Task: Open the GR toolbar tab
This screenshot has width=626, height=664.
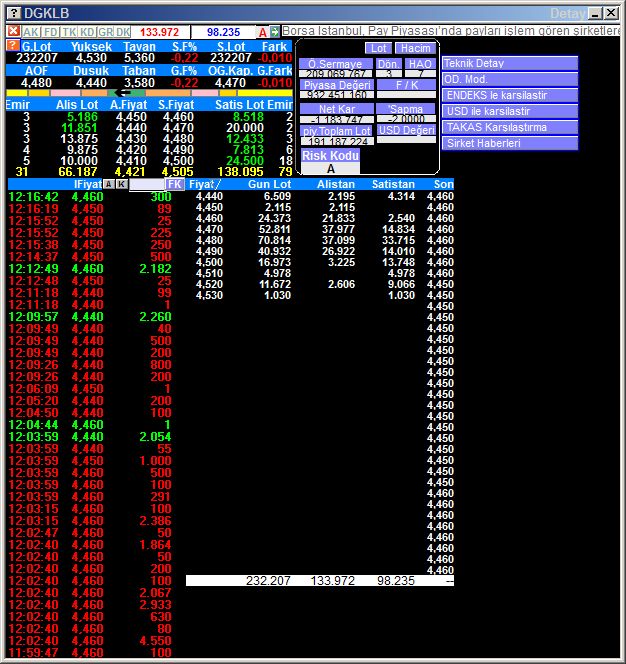Action: pyautogui.click(x=105, y=32)
